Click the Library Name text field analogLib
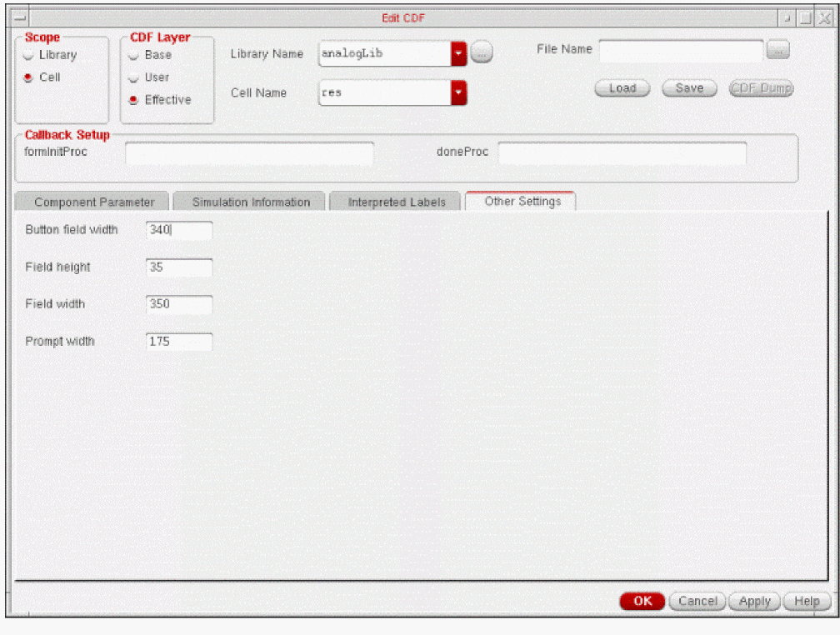 click(385, 53)
